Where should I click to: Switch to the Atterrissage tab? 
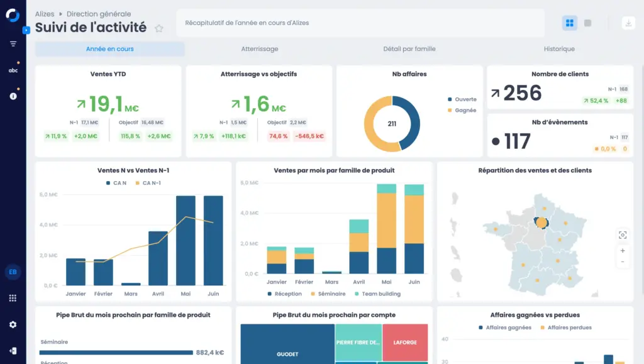pyautogui.click(x=260, y=49)
